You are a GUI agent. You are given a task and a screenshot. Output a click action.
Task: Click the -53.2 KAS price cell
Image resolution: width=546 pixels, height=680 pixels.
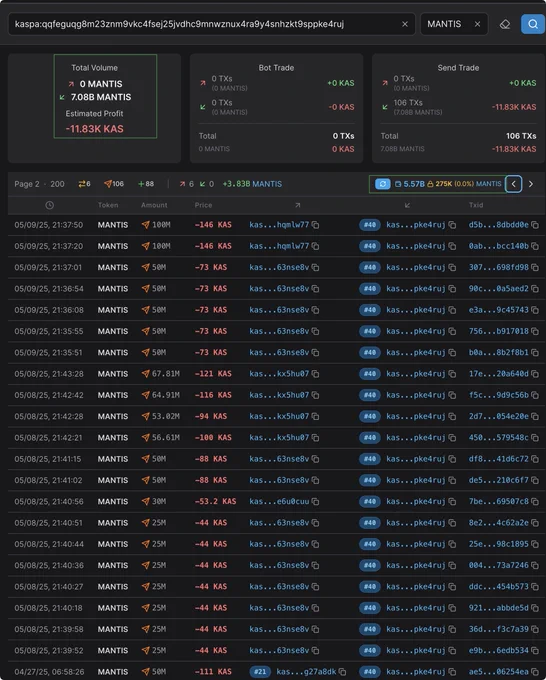pyautogui.click(x=216, y=501)
